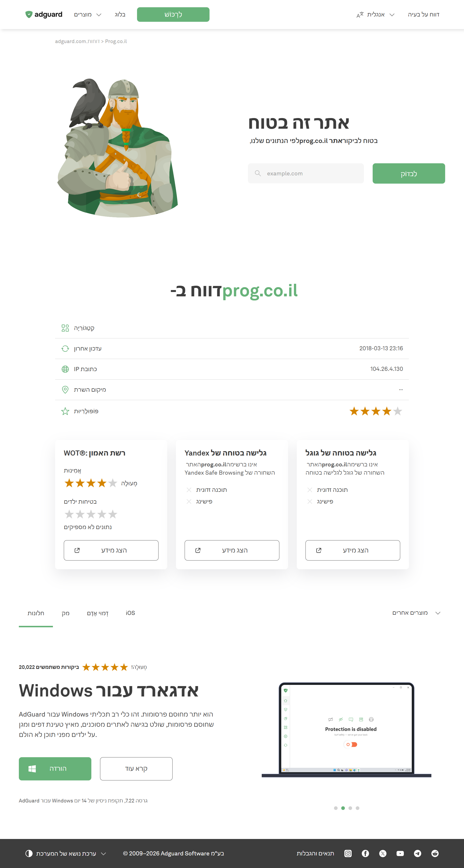Click the green לבדוק check button
Viewport: 464px width, 868px height.
(409, 173)
